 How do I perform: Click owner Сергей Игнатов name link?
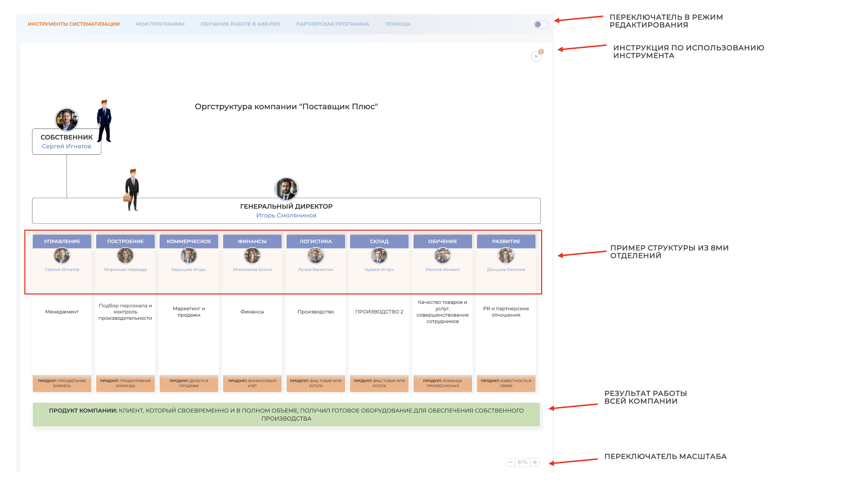[x=67, y=146]
